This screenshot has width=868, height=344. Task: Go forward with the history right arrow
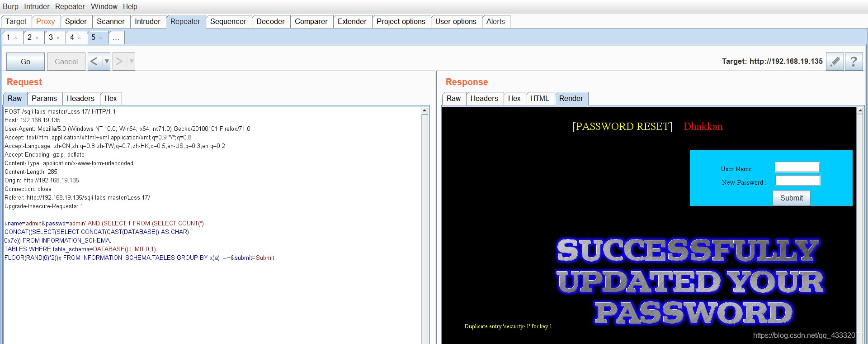click(x=119, y=62)
